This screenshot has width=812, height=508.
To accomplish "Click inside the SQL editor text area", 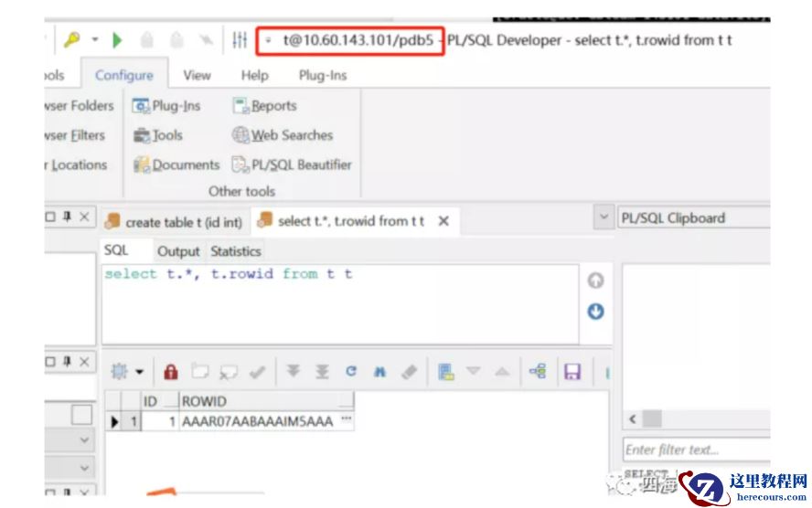I will pyautogui.click(x=340, y=304).
